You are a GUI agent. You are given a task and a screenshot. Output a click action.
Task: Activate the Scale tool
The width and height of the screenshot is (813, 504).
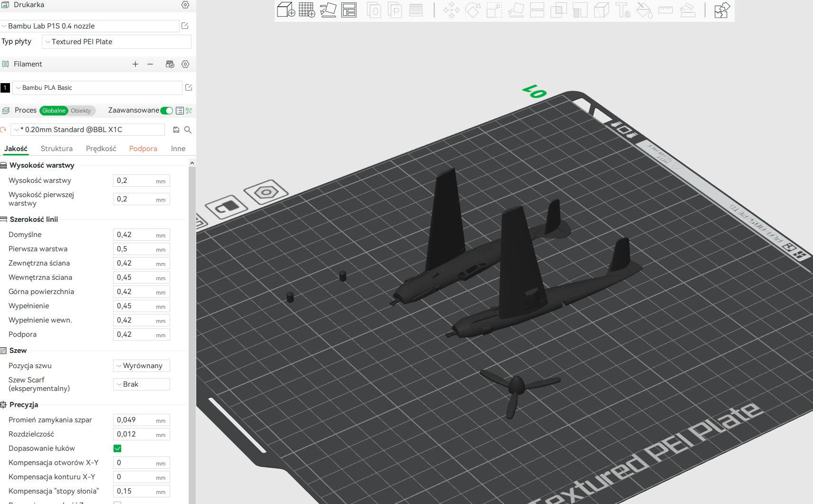pos(494,10)
